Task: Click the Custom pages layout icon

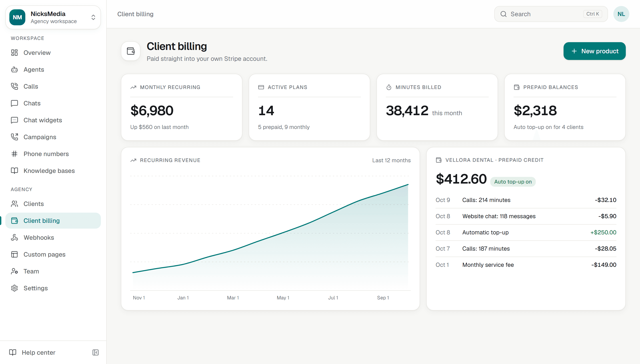Action: pyautogui.click(x=14, y=254)
